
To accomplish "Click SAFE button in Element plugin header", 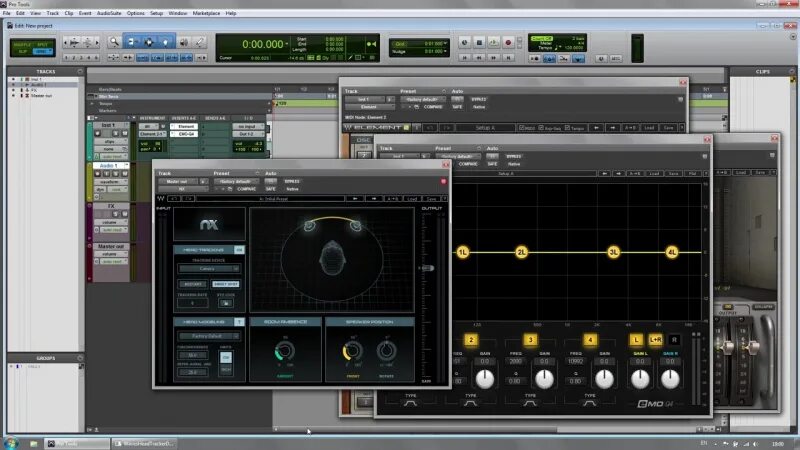I will [457, 107].
